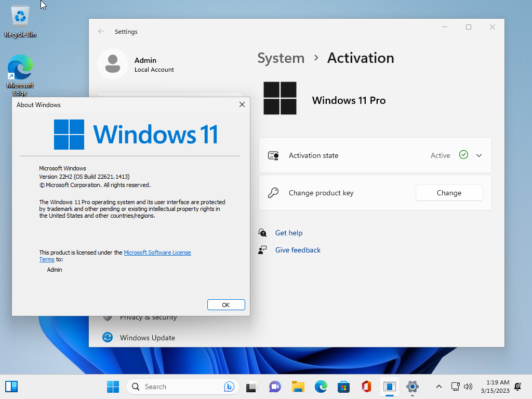Minimize the Settings window
The image size is (532, 399).
pos(445,27)
